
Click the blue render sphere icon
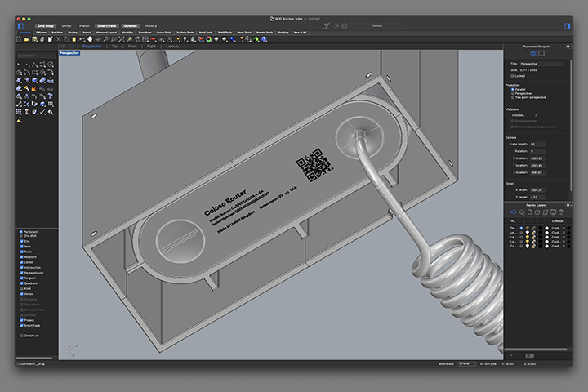pos(233,39)
